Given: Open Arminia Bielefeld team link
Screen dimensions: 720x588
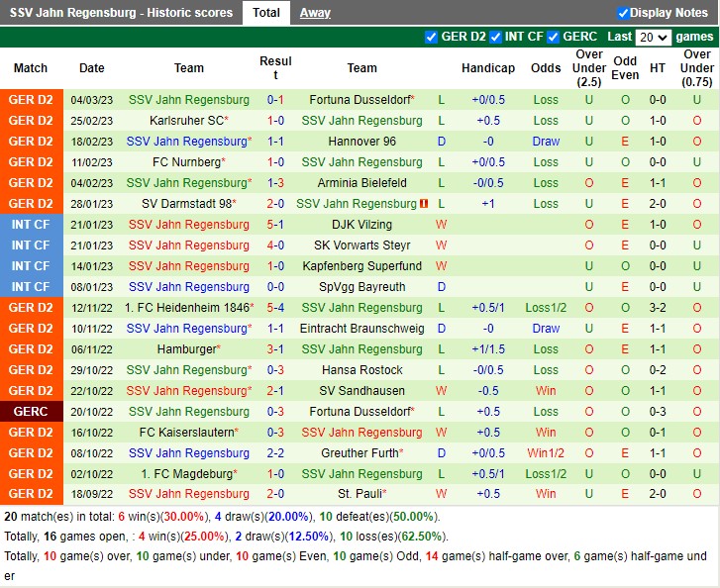Looking at the screenshot, I should tap(361, 183).
